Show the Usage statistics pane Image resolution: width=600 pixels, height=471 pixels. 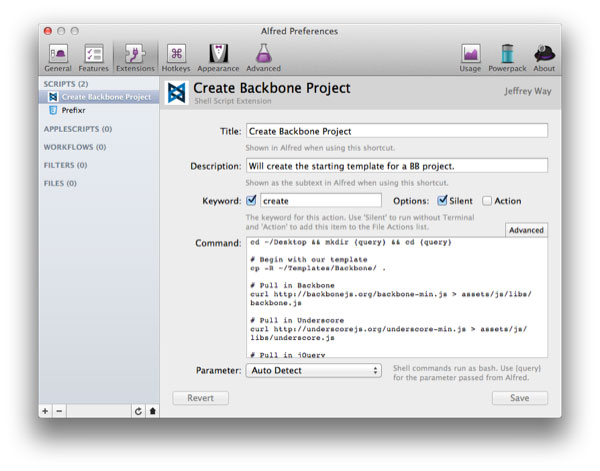tap(470, 58)
